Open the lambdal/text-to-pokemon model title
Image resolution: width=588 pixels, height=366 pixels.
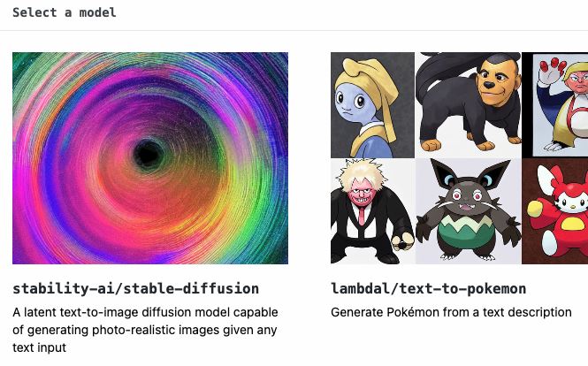coord(428,288)
